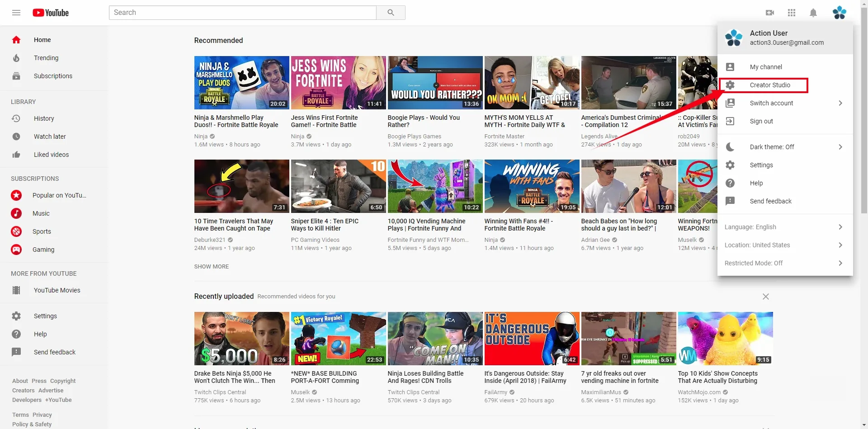Screen dimensions: 868x429
Task: Open Popular on YouTube channel
Action: (54, 195)
